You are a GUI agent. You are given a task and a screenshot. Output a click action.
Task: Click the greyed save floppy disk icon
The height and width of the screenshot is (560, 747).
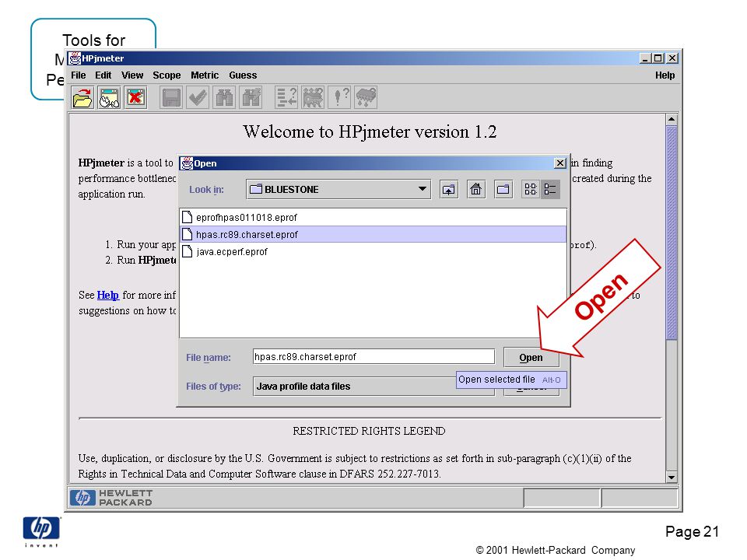[171, 98]
